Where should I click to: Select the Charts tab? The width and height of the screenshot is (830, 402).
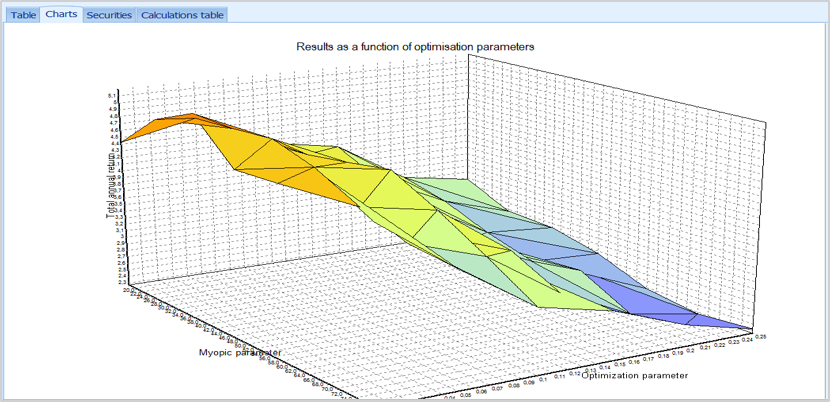click(61, 14)
